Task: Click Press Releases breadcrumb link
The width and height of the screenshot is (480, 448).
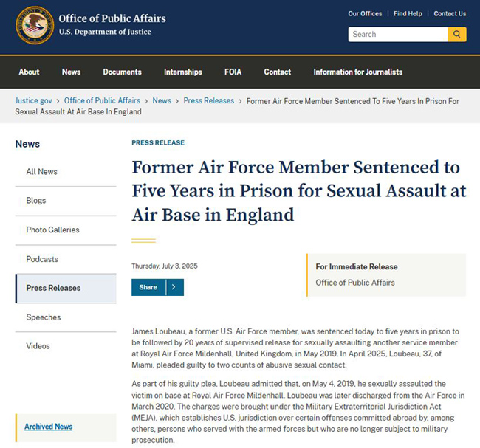Action: coord(209,100)
